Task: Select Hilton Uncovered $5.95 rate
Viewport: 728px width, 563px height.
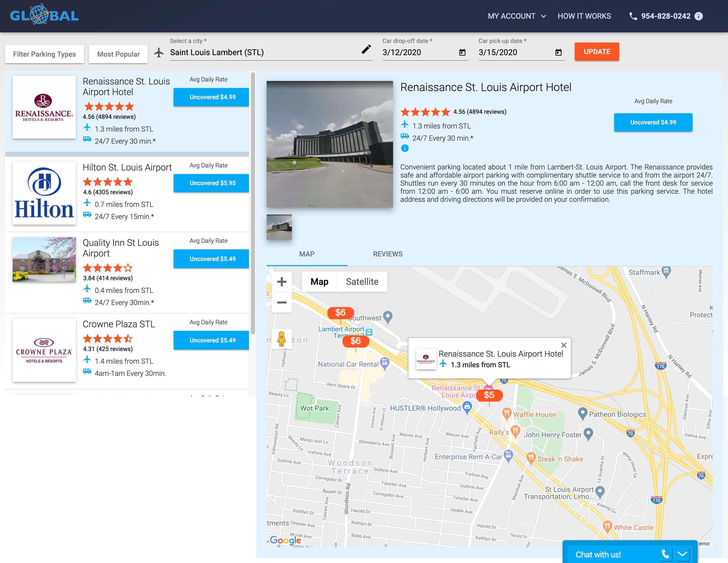Action: [x=211, y=183]
